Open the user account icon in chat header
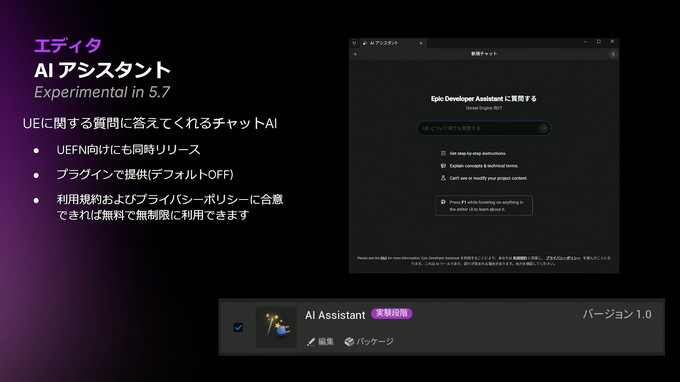The width and height of the screenshot is (680, 382). click(613, 54)
